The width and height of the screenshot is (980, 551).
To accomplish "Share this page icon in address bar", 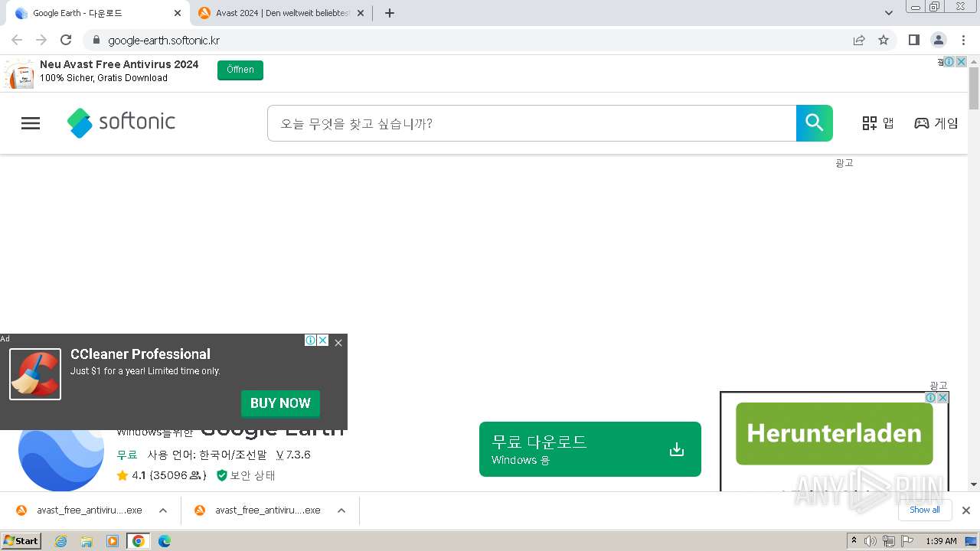I will pyautogui.click(x=859, y=40).
